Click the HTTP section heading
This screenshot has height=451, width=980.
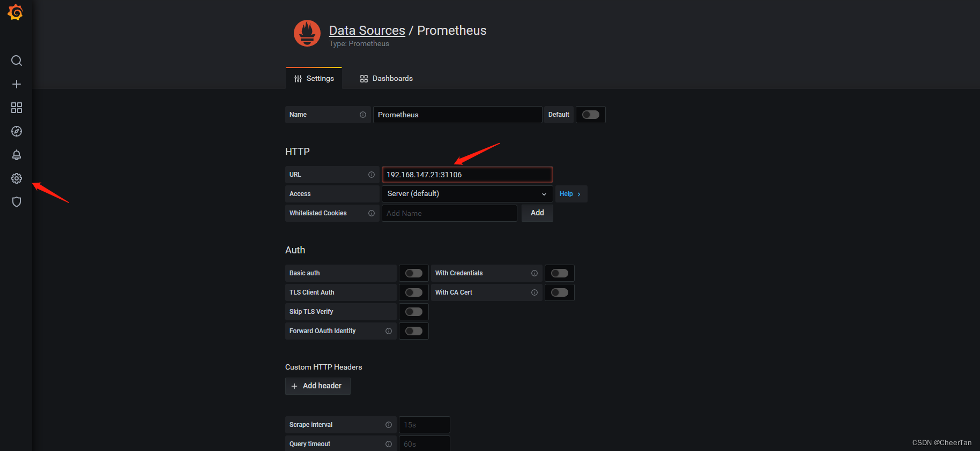click(x=298, y=152)
